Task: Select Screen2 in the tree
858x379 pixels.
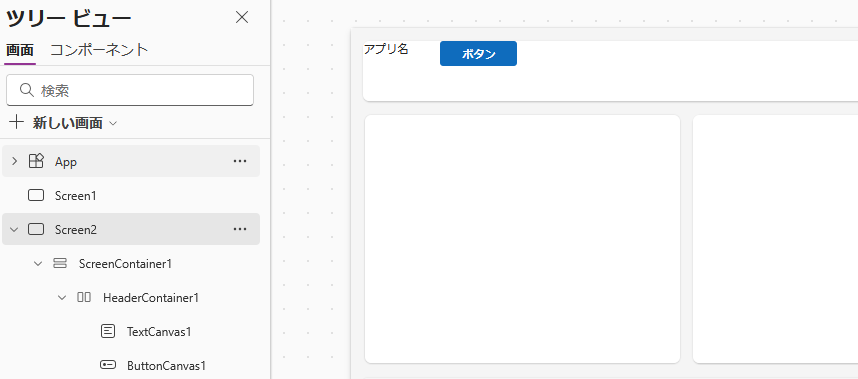Action: (x=131, y=229)
